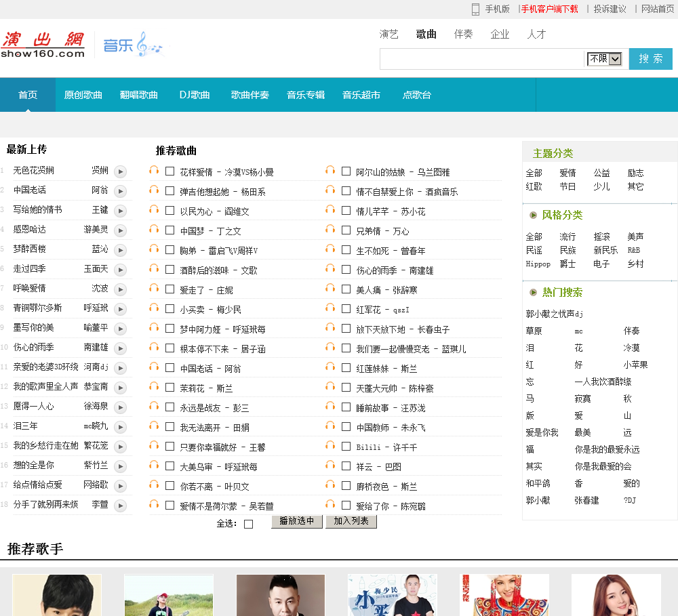Play 走过四季 by 玉面天
678x616 pixels.
coord(120,270)
